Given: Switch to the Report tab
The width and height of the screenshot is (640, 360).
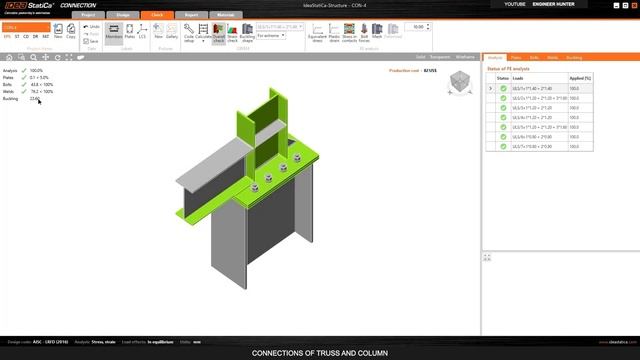Looking at the screenshot, I should 191,15.
